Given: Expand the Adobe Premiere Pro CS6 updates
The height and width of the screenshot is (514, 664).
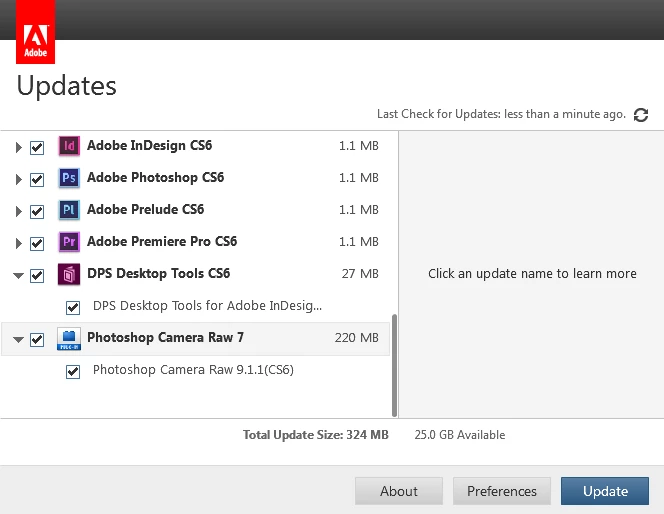Looking at the screenshot, I should 18,243.
